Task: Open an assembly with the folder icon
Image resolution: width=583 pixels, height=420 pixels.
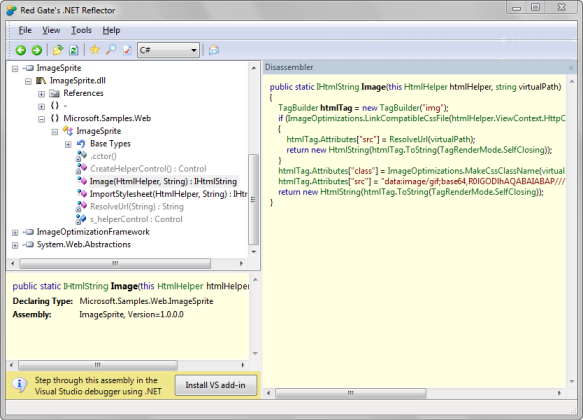Action: (x=58, y=50)
